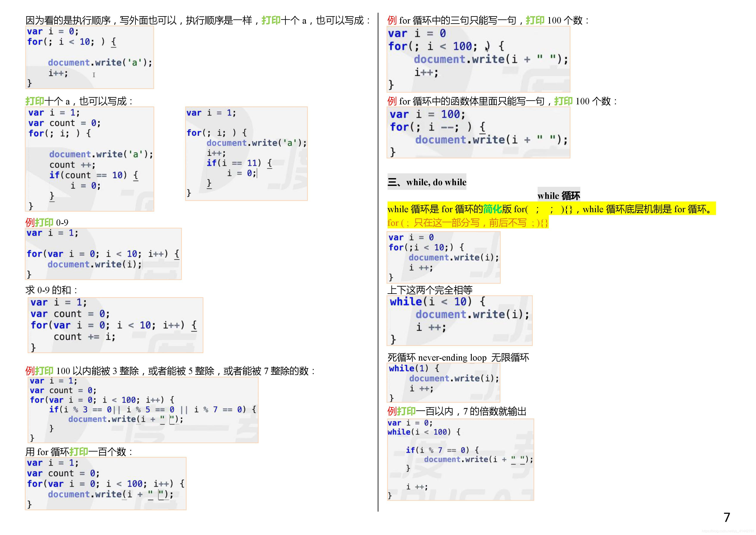
Task: Click the code image containing 'for(; i < 100; )'
Action: 478,59
